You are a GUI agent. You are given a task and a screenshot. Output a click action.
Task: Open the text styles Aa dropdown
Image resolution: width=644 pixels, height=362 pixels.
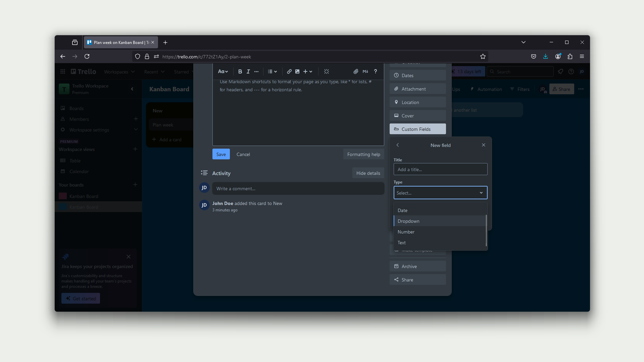223,71
